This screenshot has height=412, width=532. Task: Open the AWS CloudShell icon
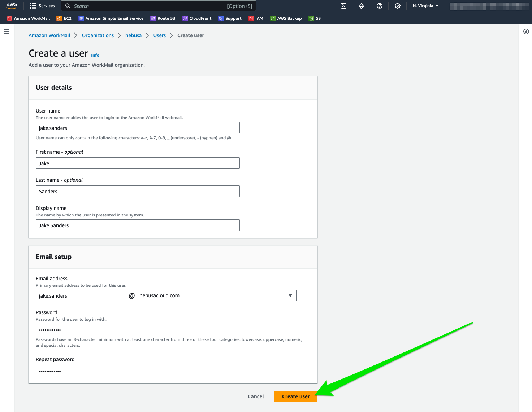(x=343, y=6)
